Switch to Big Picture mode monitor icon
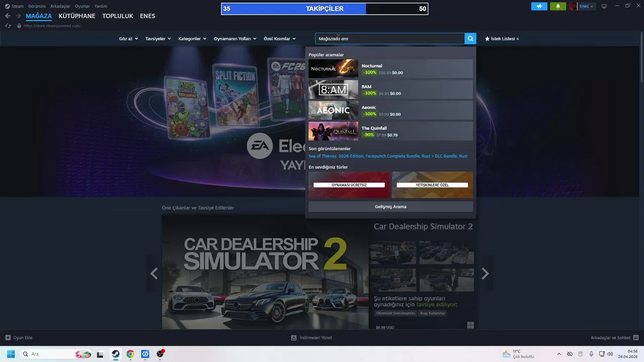Viewport: 644px width, 362px height. 604,7
